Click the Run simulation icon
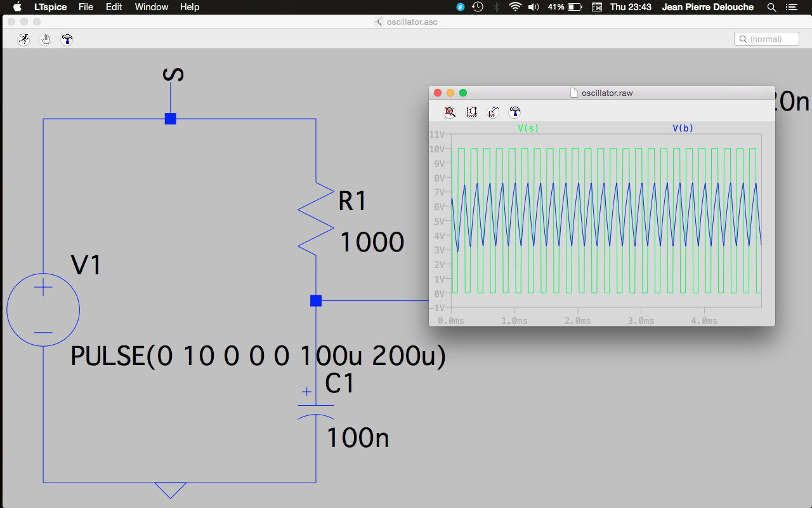The image size is (812, 508). (x=23, y=39)
